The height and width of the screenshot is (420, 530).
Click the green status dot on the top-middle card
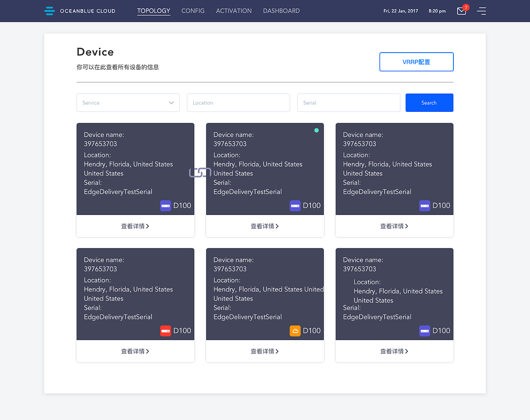click(x=316, y=130)
